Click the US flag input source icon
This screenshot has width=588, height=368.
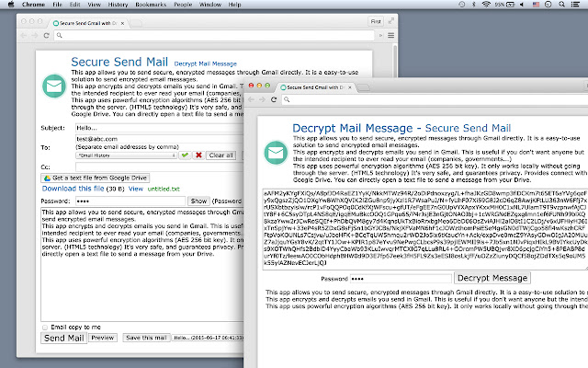(536, 5)
